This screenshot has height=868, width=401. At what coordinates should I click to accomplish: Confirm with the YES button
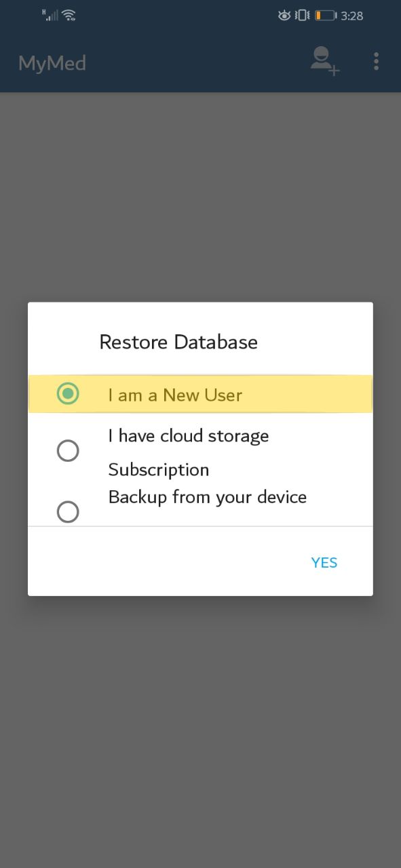(x=324, y=563)
